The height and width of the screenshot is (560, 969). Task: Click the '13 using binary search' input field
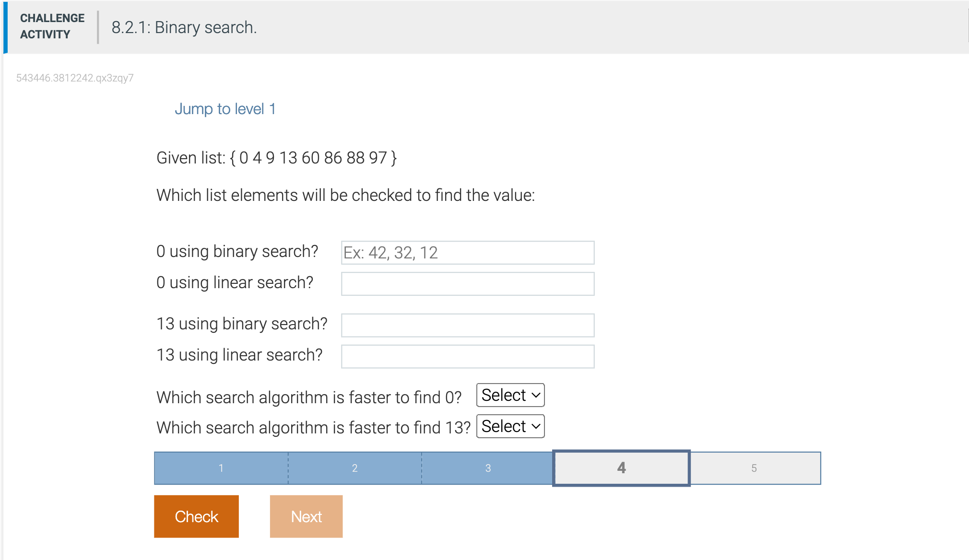pyautogui.click(x=467, y=325)
